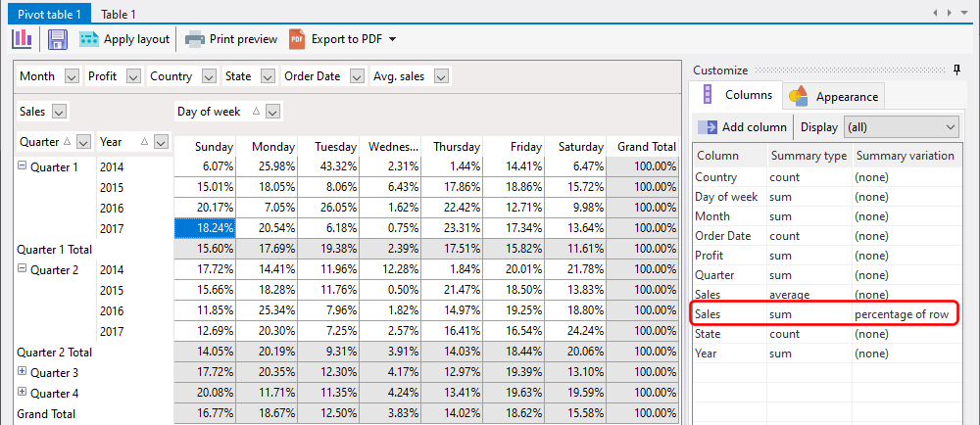Click the Export to PDF icon
The height and width of the screenshot is (425, 980).
pyautogui.click(x=297, y=39)
